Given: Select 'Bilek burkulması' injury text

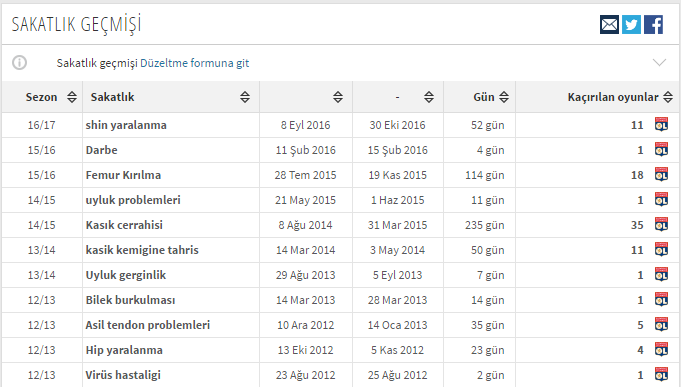Looking at the screenshot, I should coord(130,300).
